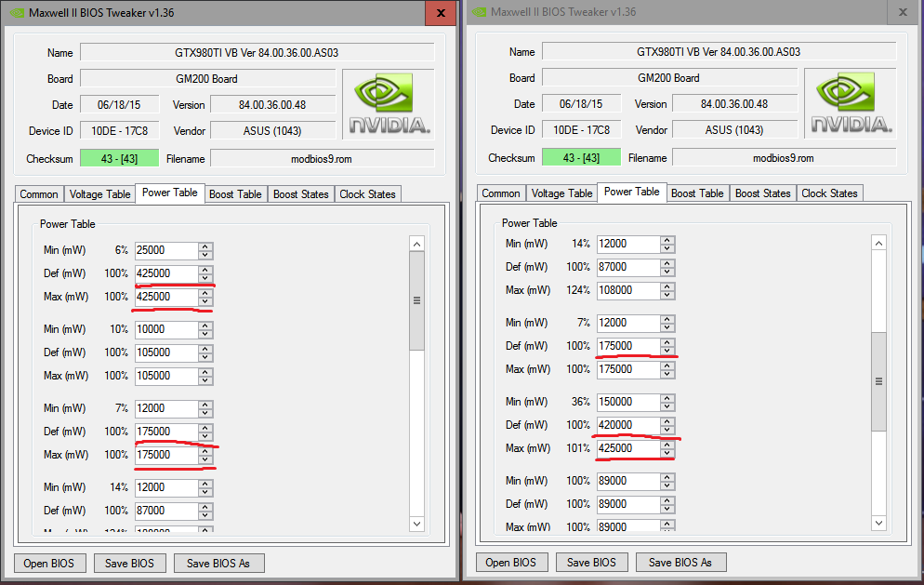Increase the 420000 Def value in right window
924x585 pixels.
coord(667,421)
